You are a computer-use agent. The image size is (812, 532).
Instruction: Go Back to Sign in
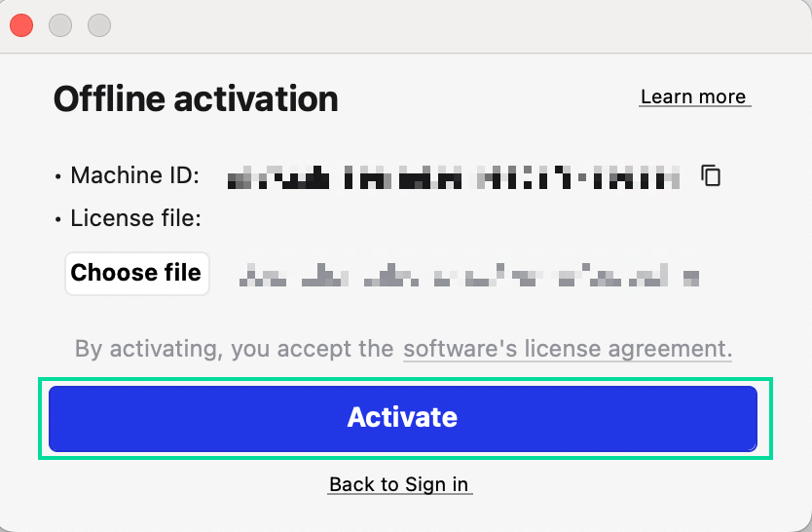(399, 484)
